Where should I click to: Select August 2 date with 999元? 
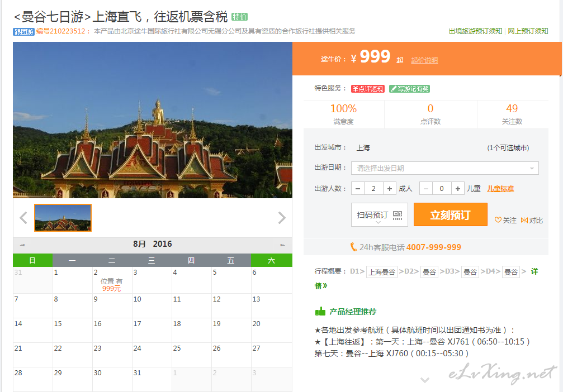pos(112,280)
